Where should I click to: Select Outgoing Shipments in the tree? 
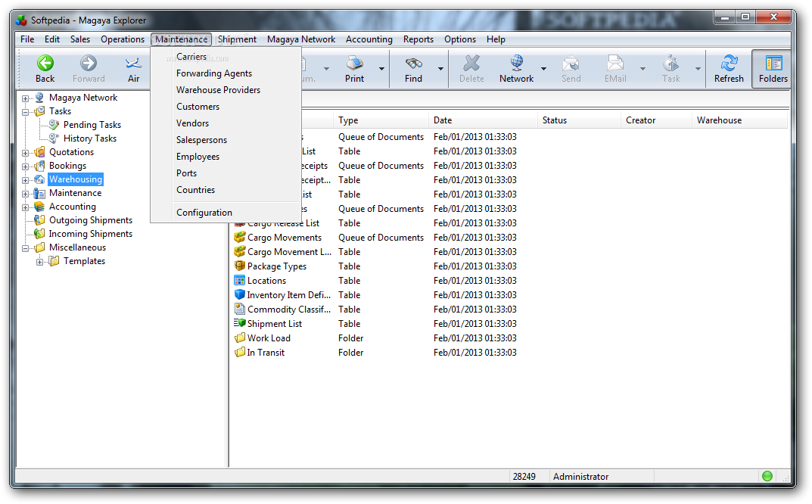(x=91, y=220)
